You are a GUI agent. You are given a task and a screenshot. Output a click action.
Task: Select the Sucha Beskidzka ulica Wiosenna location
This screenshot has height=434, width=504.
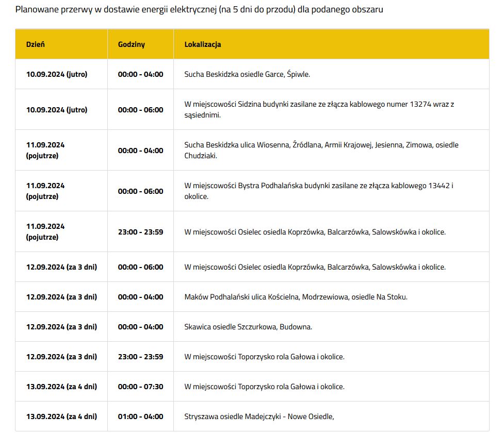click(x=321, y=151)
